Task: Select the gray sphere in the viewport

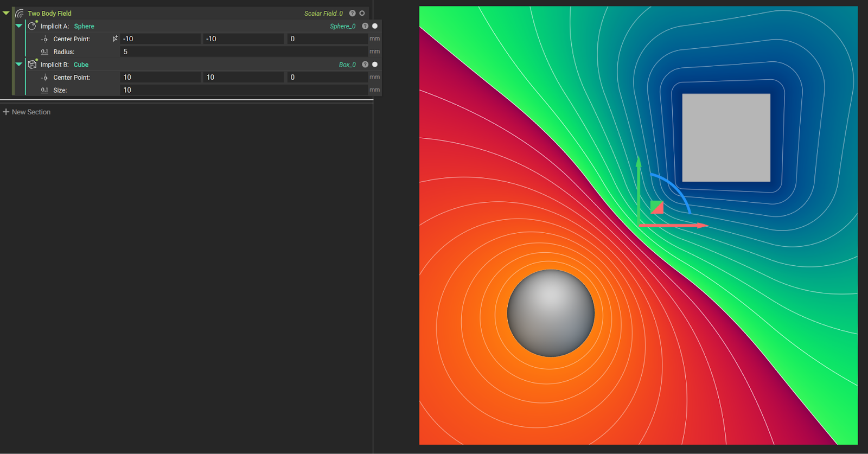Action: (551, 313)
